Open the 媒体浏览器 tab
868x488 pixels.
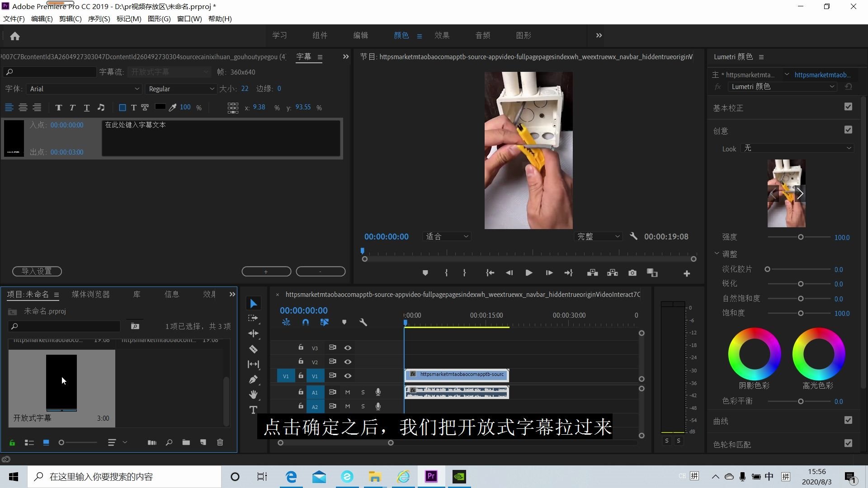click(90, 294)
